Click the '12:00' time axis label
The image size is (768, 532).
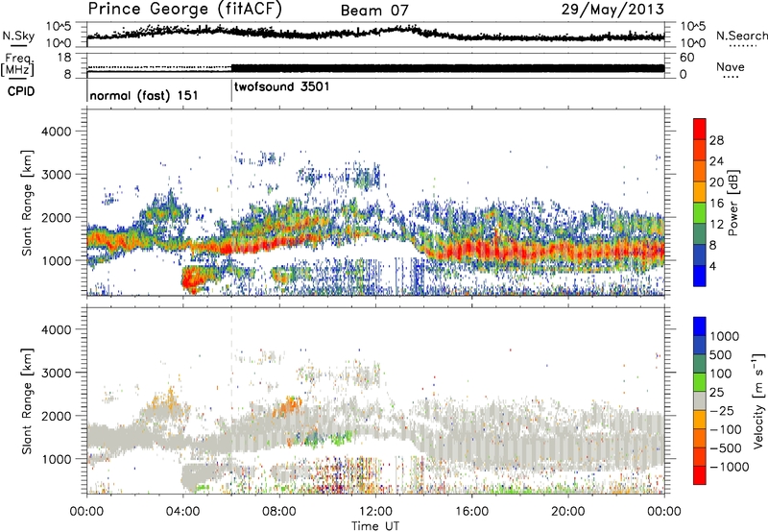375,512
